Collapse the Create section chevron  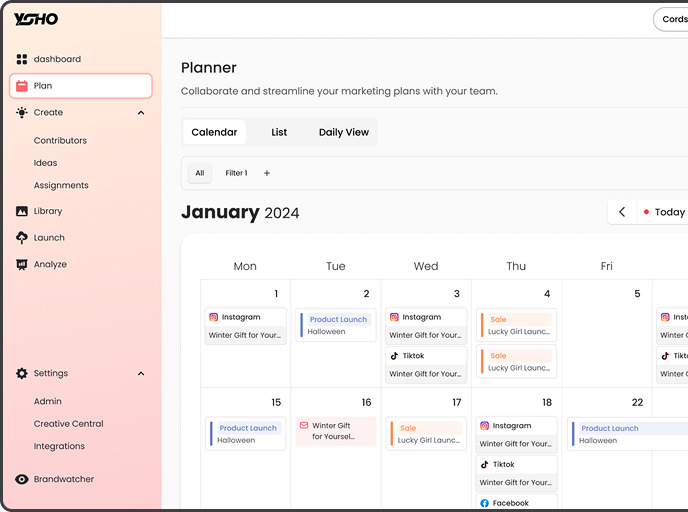(141, 113)
